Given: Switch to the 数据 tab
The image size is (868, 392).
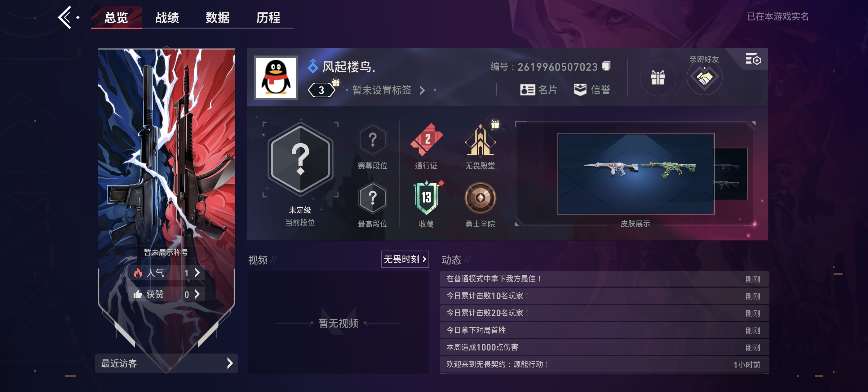Looking at the screenshot, I should (x=218, y=18).
